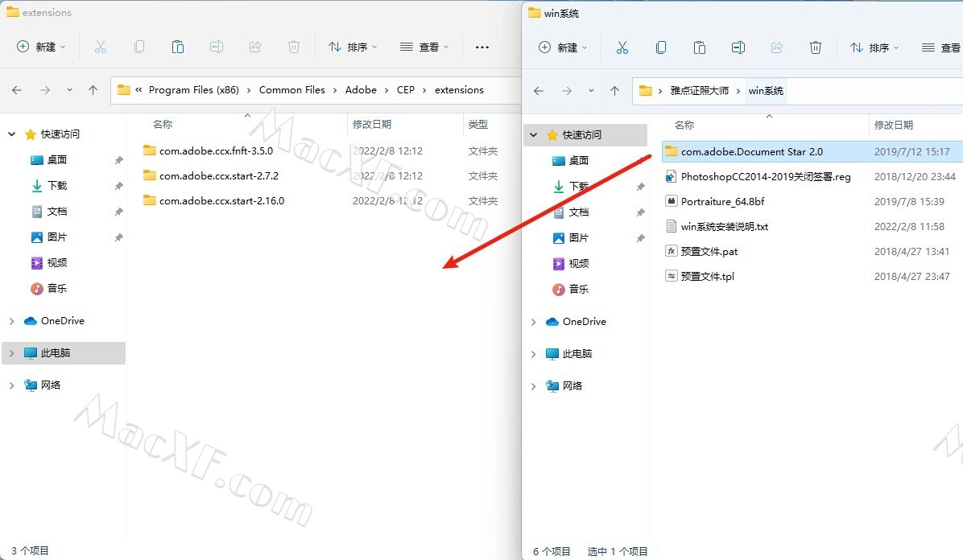This screenshot has height=560, width=963.
Task: Click the Cut icon in extensions window
Action: pos(101,47)
